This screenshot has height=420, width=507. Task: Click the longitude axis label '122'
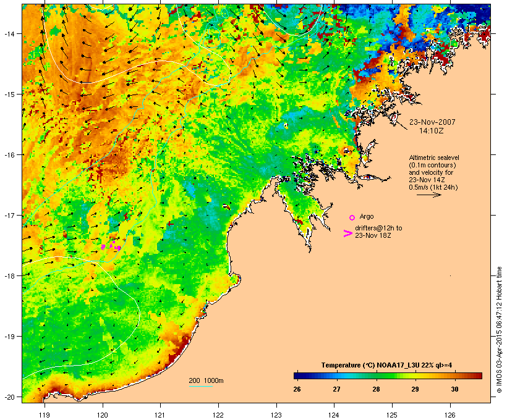click(218, 415)
